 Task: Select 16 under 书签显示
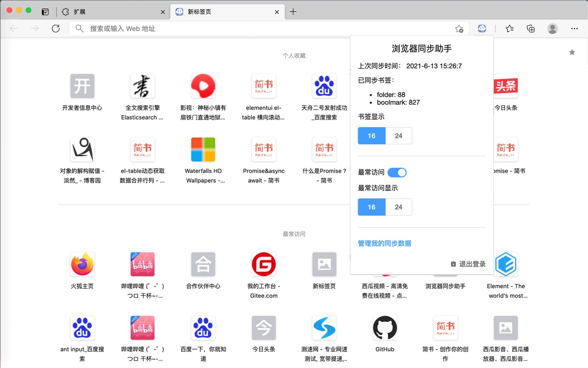point(372,136)
